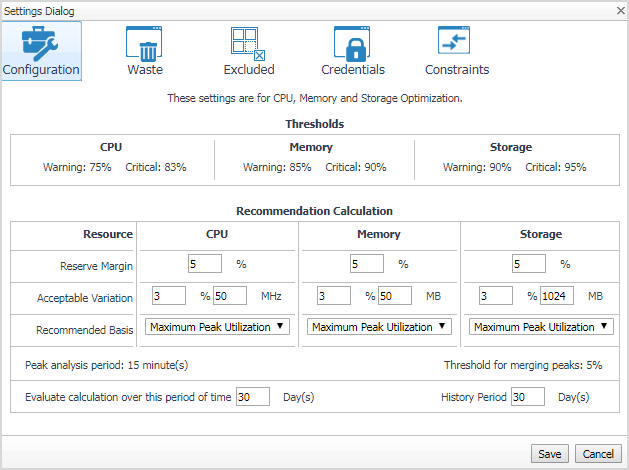The image size is (629, 470).
Task: Click the Save button
Action: 550,454
